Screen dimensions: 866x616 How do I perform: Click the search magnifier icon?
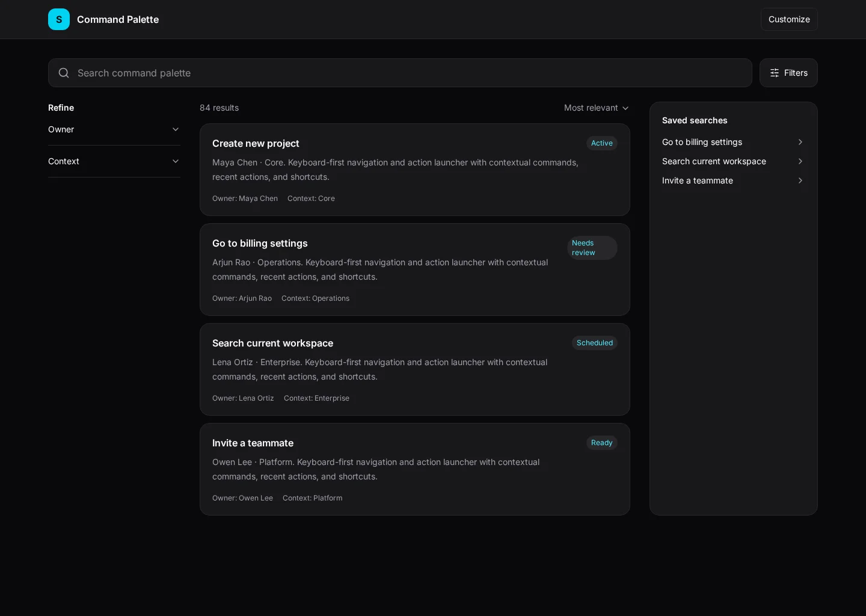[x=64, y=73]
